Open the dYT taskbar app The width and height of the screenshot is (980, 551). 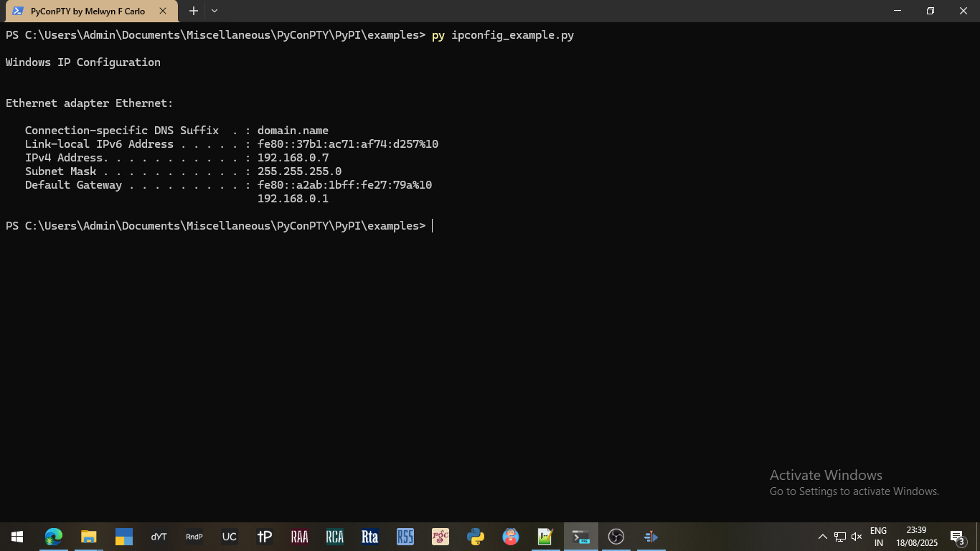[x=159, y=537]
